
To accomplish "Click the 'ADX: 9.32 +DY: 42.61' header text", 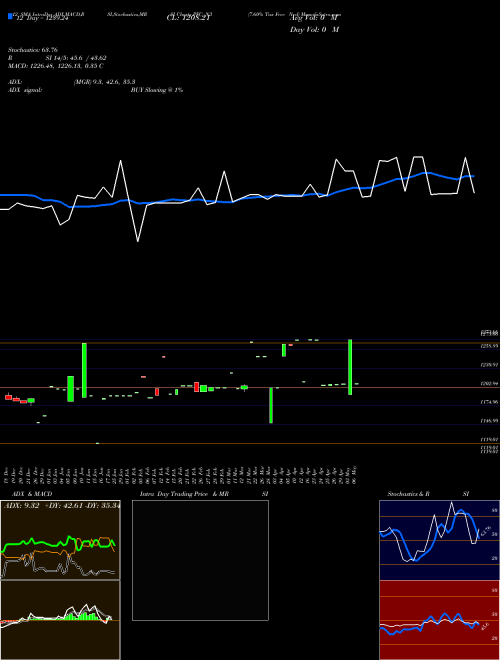I will (x=61, y=506).
